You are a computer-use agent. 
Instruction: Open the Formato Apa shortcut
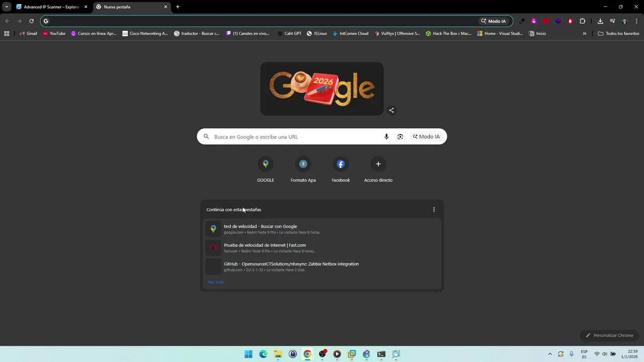[303, 170]
